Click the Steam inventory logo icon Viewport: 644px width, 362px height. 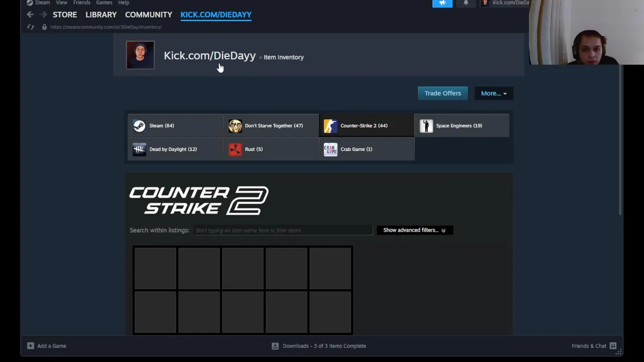coord(139,126)
